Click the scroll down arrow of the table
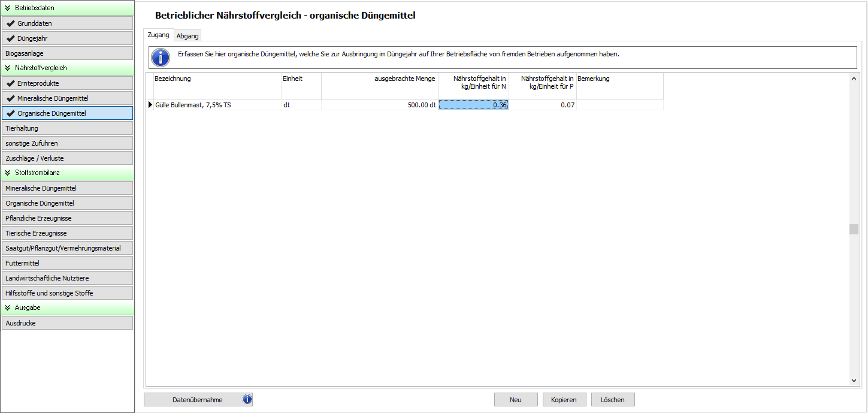The height and width of the screenshot is (413, 868). pos(854,381)
